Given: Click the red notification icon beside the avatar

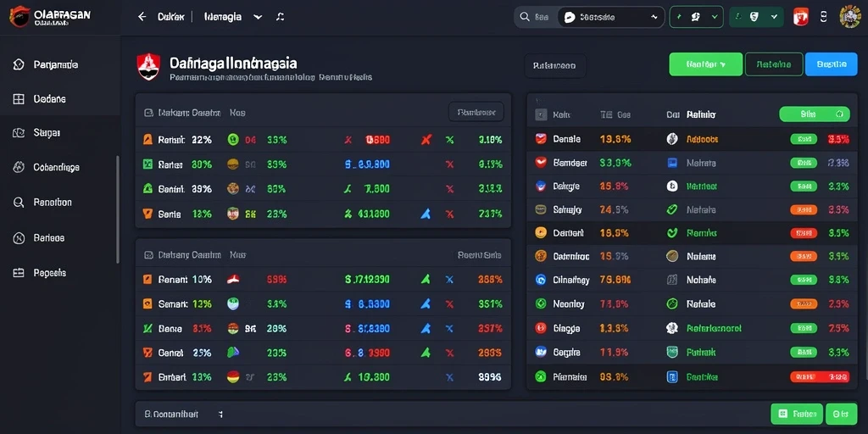Looking at the screenshot, I should coord(800,17).
